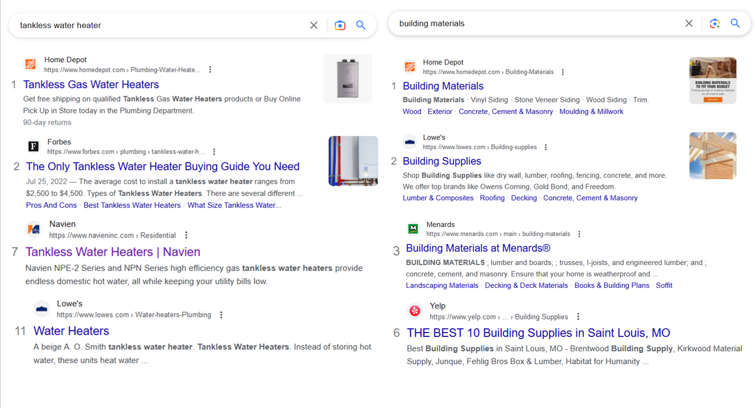Click 'Landscaping Materials' sitelink

coord(442,285)
